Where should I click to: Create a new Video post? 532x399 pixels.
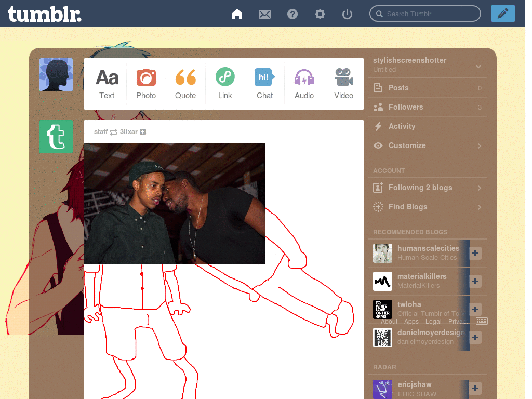(x=344, y=84)
